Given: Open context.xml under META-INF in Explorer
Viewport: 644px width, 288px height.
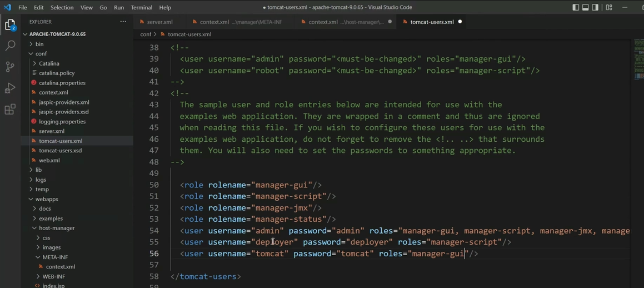Looking at the screenshot, I should 61,267.
